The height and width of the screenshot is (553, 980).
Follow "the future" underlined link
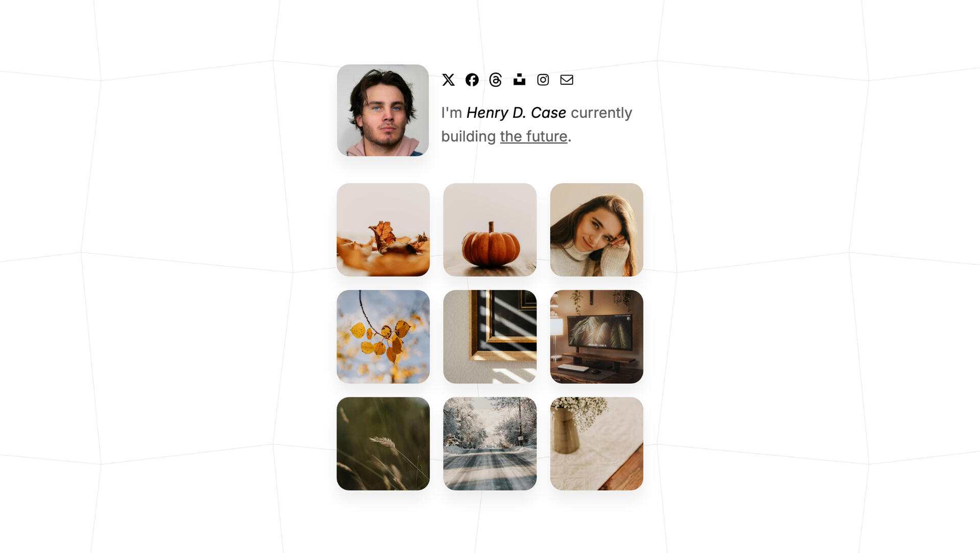click(533, 136)
